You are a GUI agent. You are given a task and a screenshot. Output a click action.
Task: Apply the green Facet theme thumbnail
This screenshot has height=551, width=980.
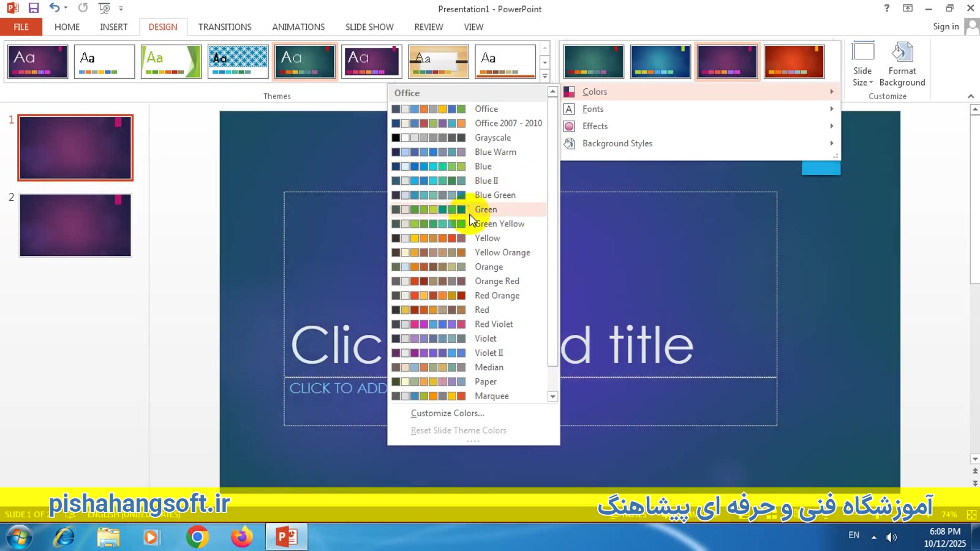tap(171, 61)
